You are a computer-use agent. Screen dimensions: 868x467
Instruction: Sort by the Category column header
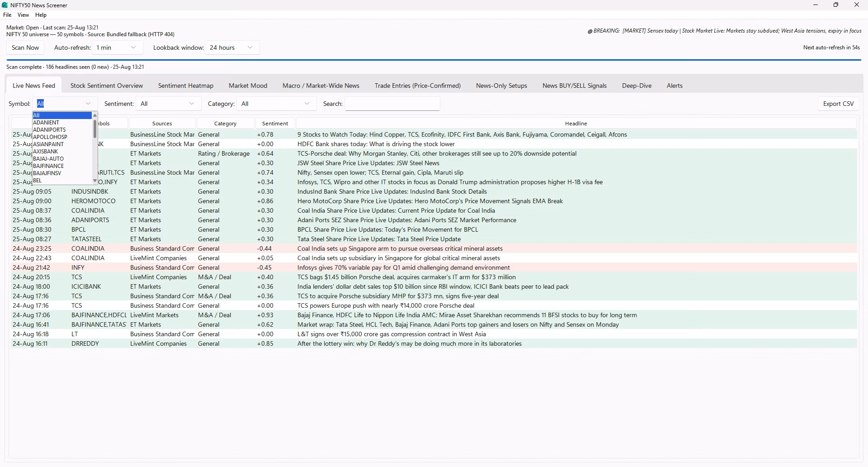coord(225,124)
